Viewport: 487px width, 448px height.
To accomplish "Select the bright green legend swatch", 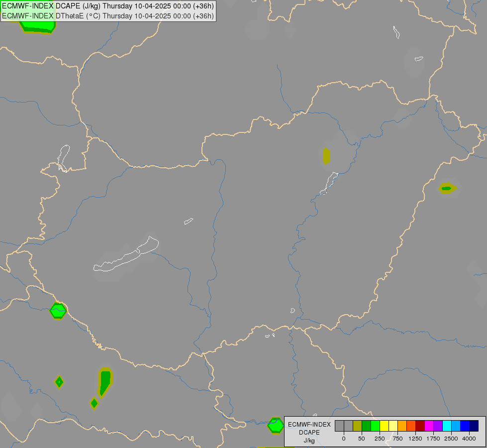I will pyautogui.click(x=376, y=426).
